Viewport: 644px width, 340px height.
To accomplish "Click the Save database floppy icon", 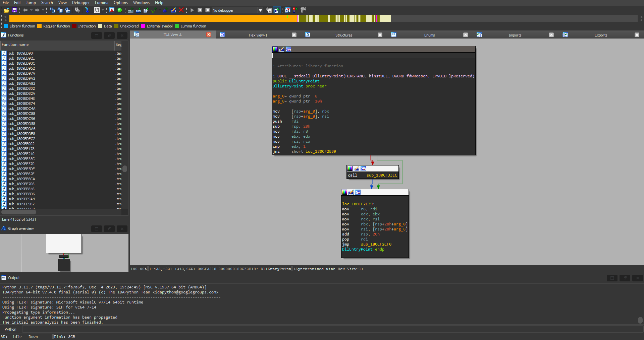I will [14, 10].
